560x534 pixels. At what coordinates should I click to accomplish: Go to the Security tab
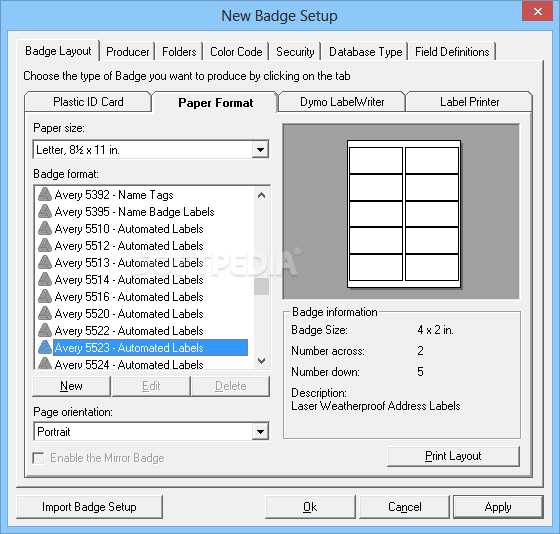click(295, 52)
